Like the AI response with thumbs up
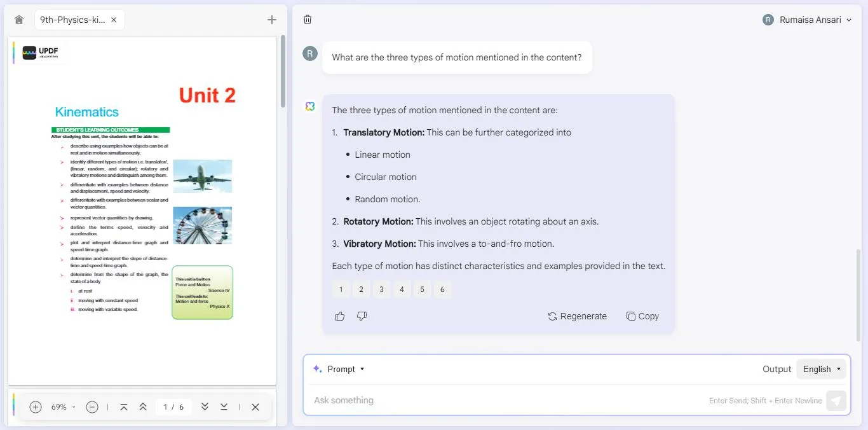 [x=340, y=316]
